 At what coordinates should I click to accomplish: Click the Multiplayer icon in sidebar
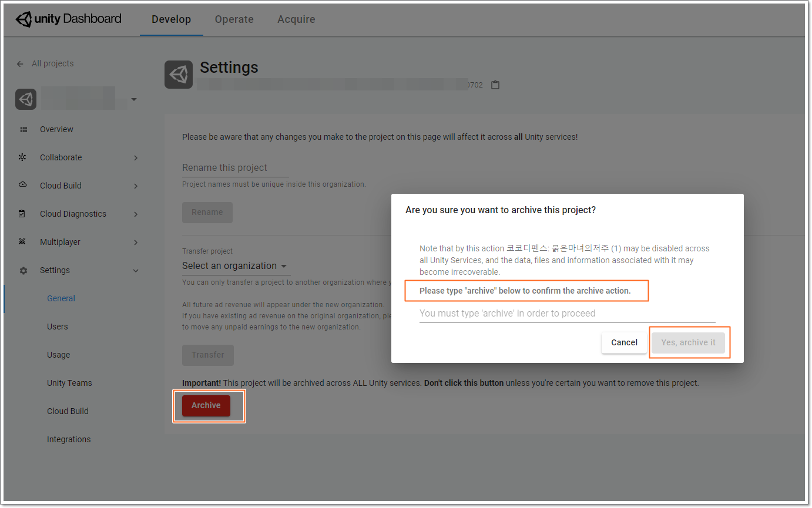pos(23,242)
